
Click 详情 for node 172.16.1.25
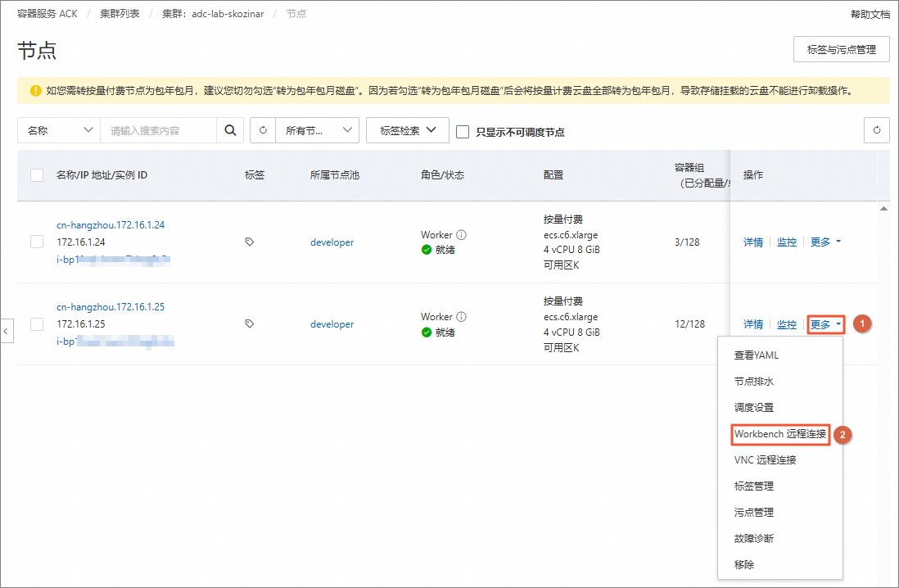pyautogui.click(x=752, y=324)
